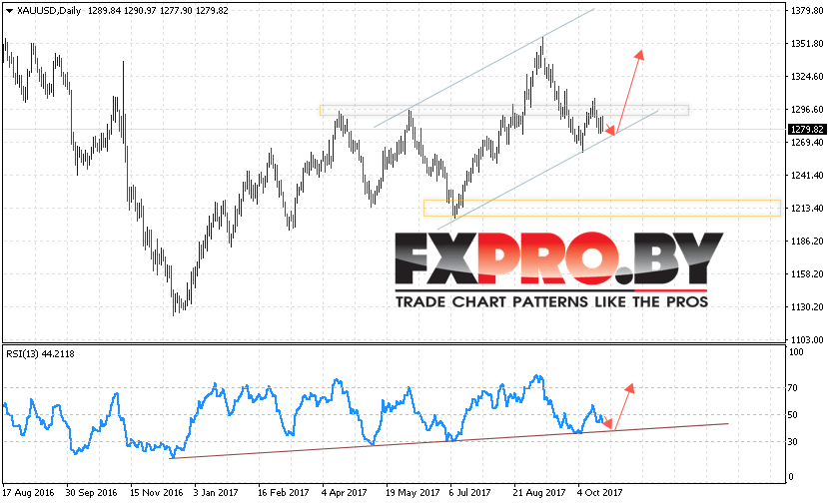This screenshot has height=504, width=828.
Task: Select the OHLC values 1289.84 1290.97 1277.90 1279.82
Action: [x=158, y=11]
